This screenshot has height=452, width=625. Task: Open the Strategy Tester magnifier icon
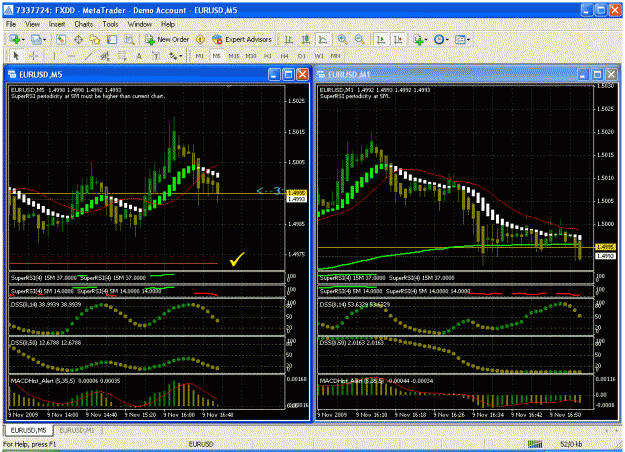129,39
